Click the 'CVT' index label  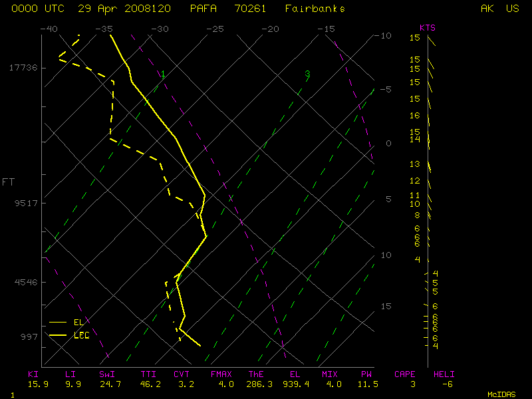[182, 374]
